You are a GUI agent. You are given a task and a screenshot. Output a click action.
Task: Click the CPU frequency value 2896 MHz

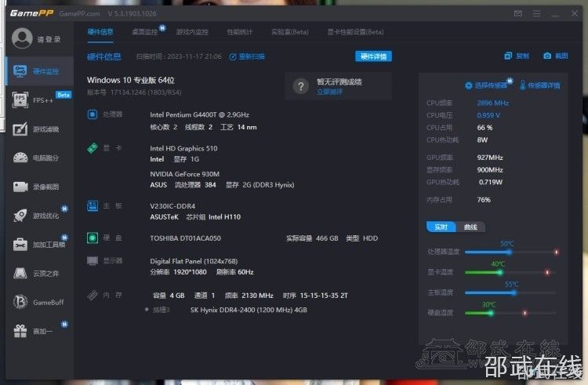(x=492, y=103)
